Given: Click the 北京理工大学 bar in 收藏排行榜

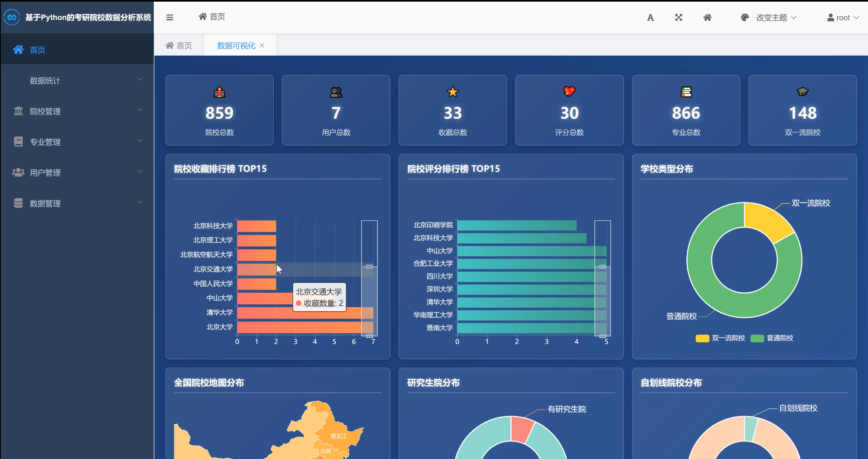Looking at the screenshot, I should (257, 240).
